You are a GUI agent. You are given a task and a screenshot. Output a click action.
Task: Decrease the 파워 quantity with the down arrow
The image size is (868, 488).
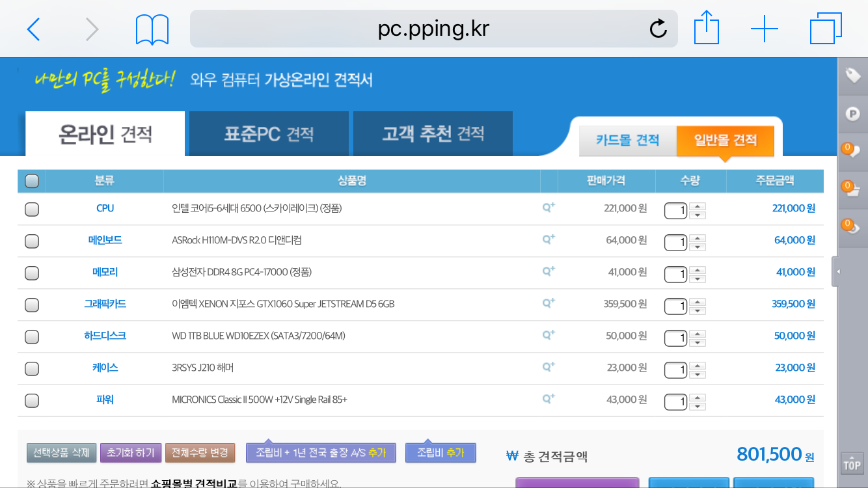pyautogui.click(x=698, y=406)
